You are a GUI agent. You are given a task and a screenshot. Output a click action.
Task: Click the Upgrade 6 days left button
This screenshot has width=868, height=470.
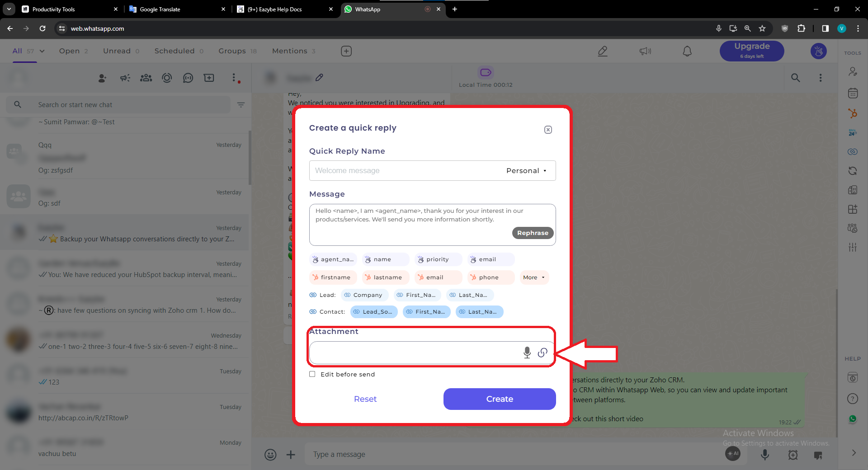coord(752,51)
